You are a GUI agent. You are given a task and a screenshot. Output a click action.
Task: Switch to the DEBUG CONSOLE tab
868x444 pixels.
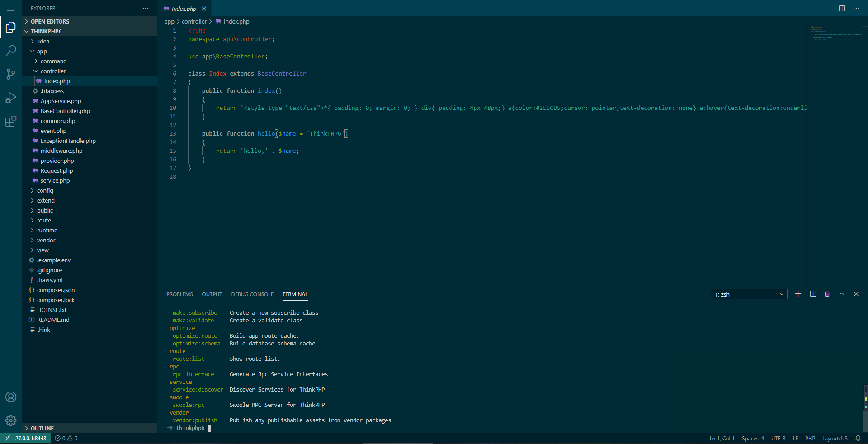[x=252, y=294]
